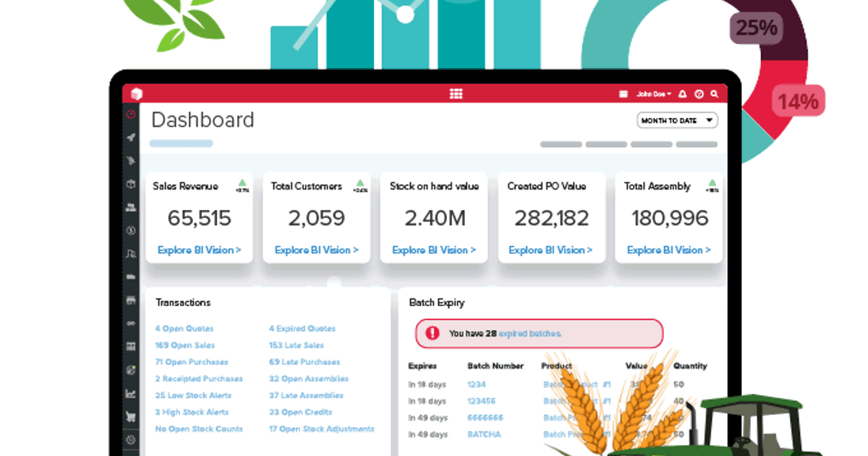The width and height of the screenshot is (868, 456).
Task: Open the 23 Open Credits link
Action: tap(301, 412)
